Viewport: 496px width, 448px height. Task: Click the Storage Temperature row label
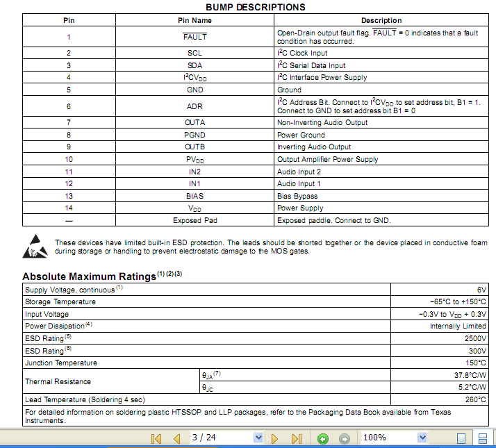pyautogui.click(x=60, y=302)
